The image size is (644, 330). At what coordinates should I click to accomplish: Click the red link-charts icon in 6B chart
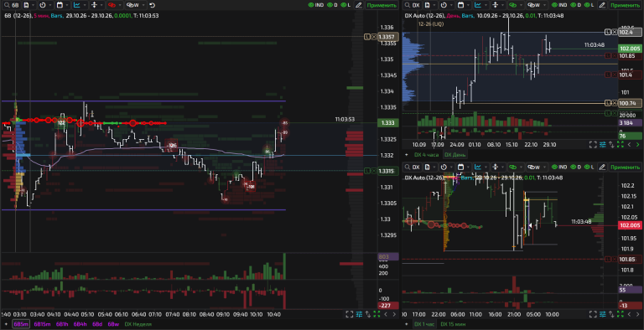click(x=112, y=5)
